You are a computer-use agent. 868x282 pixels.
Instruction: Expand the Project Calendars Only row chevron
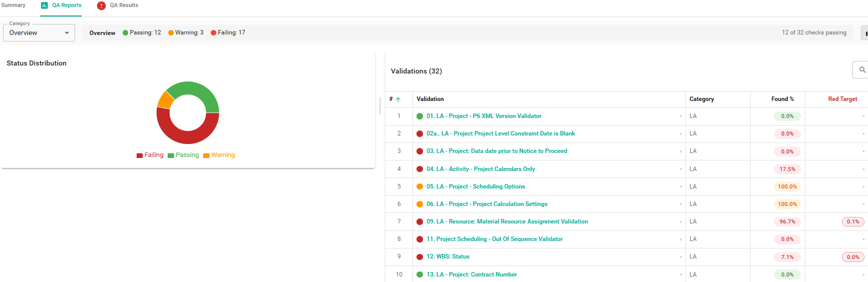(x=680, y=169)
